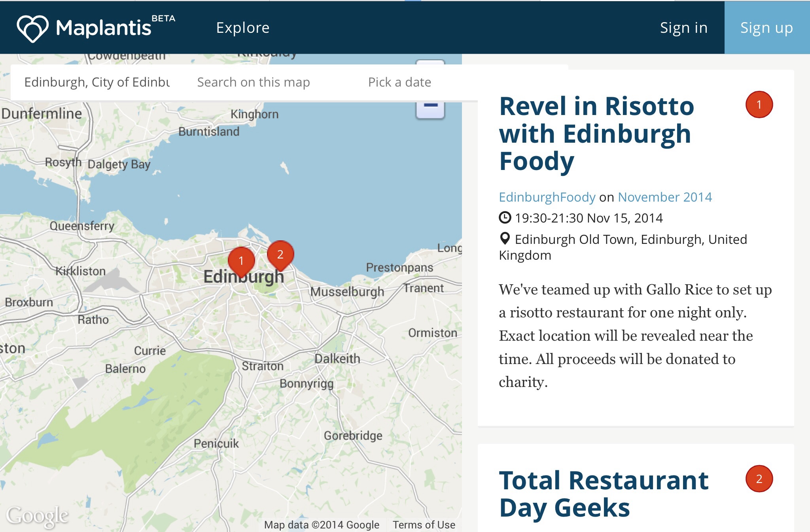
Task: Click the Google logo on the map
Action: (x=38, y=515)
